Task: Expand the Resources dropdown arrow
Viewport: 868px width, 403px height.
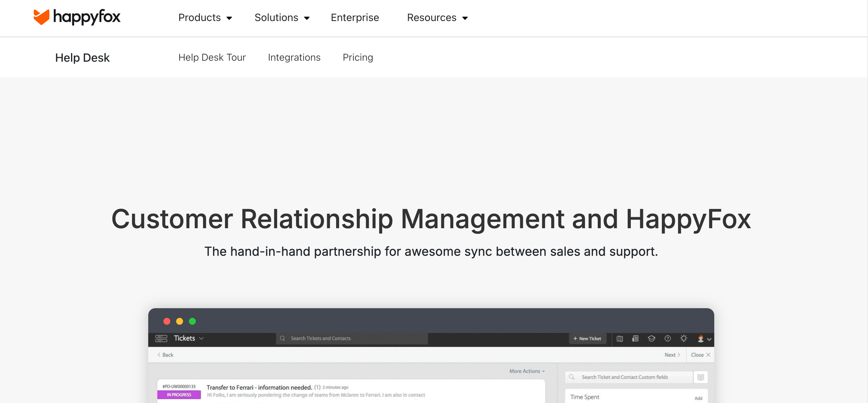Action: point(465,18)
